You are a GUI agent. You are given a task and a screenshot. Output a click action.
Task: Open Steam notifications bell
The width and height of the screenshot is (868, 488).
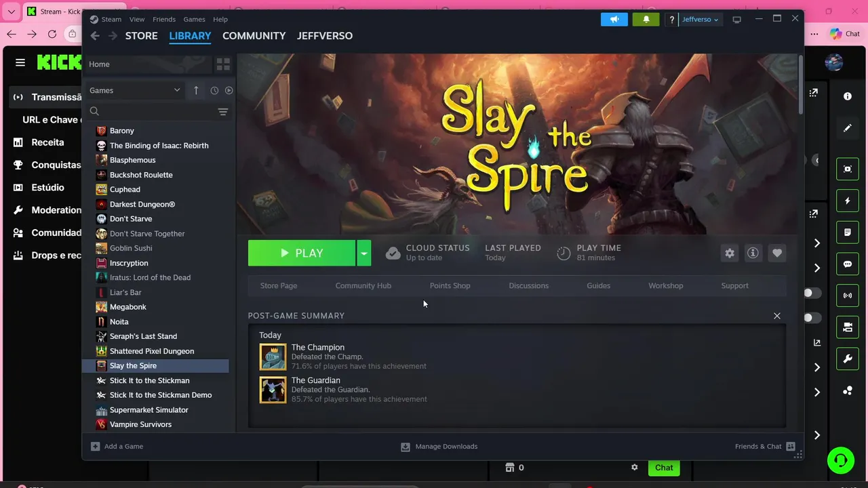pyautogui.click(x=646, y=19)
